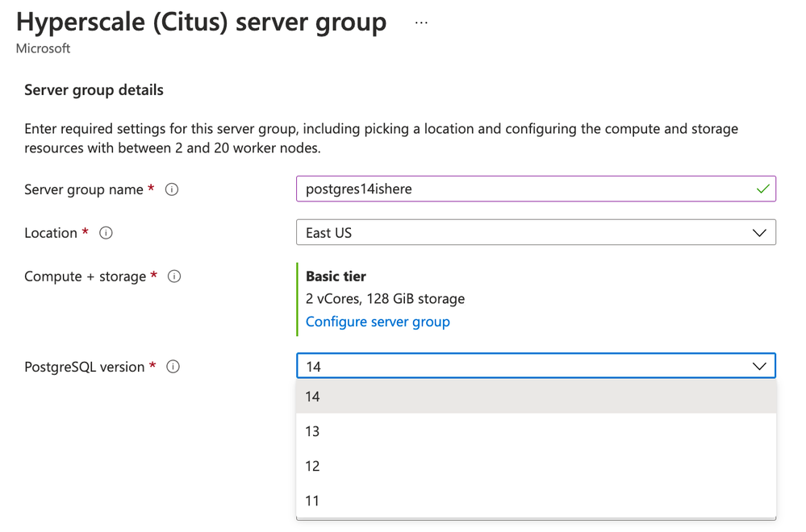
Task: Show info for PostgreSQL version field
Action: tap(173, 367)
